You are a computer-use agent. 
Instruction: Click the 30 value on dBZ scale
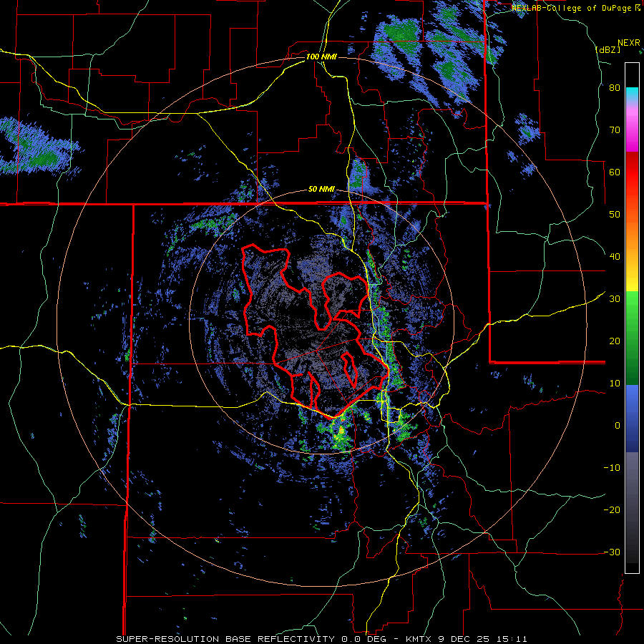click(615, 299)
